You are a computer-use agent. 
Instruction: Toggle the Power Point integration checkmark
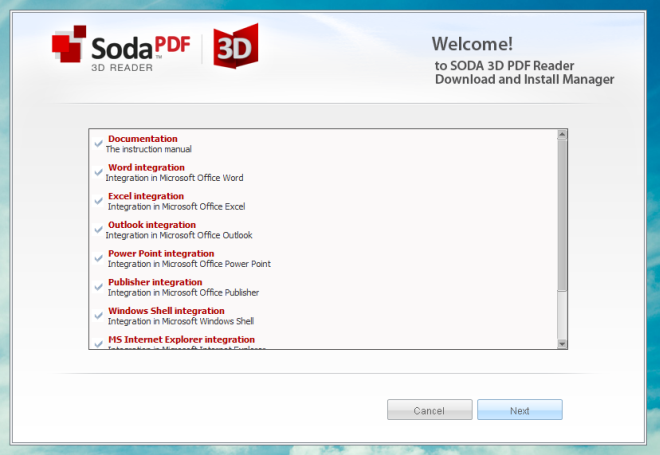(98, 258)
